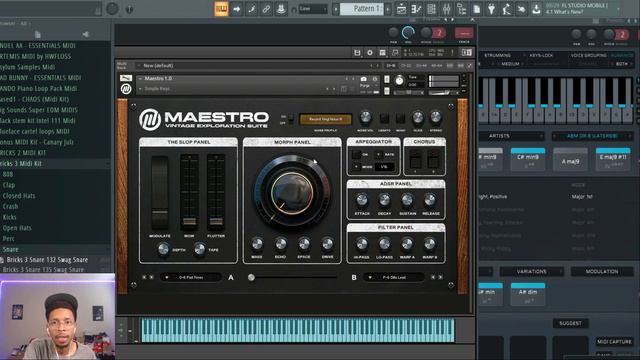Viewport: 640px width, 360px height.
Task: Select the A maj9 chord pad
Action: point(570,159)
